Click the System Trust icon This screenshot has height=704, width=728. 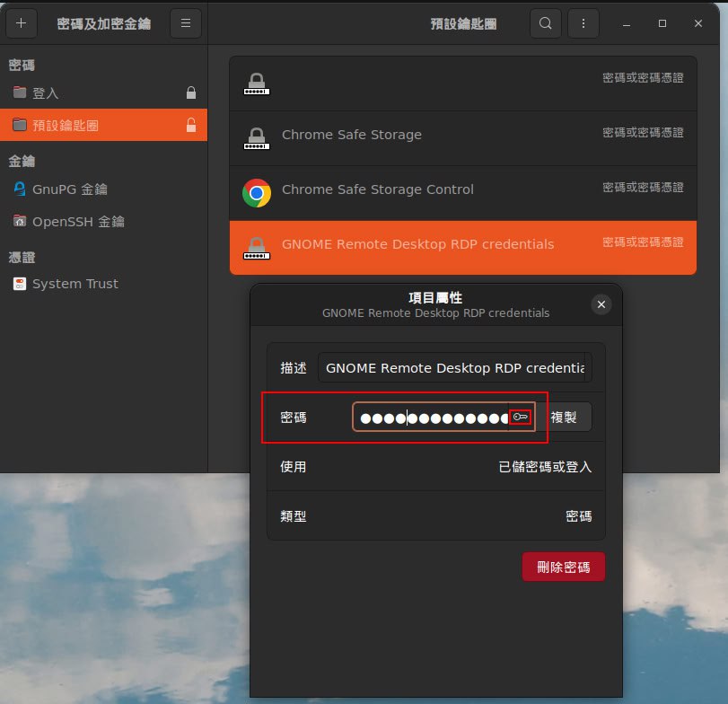click(x=20, y=284)
